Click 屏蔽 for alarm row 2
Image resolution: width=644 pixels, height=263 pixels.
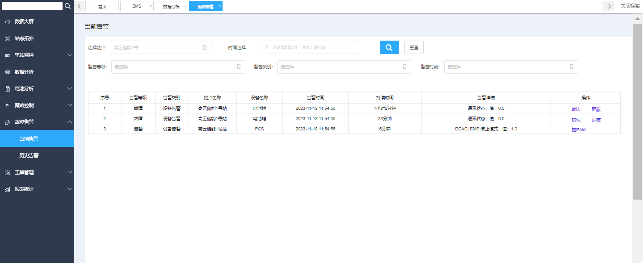pos(596,120)
